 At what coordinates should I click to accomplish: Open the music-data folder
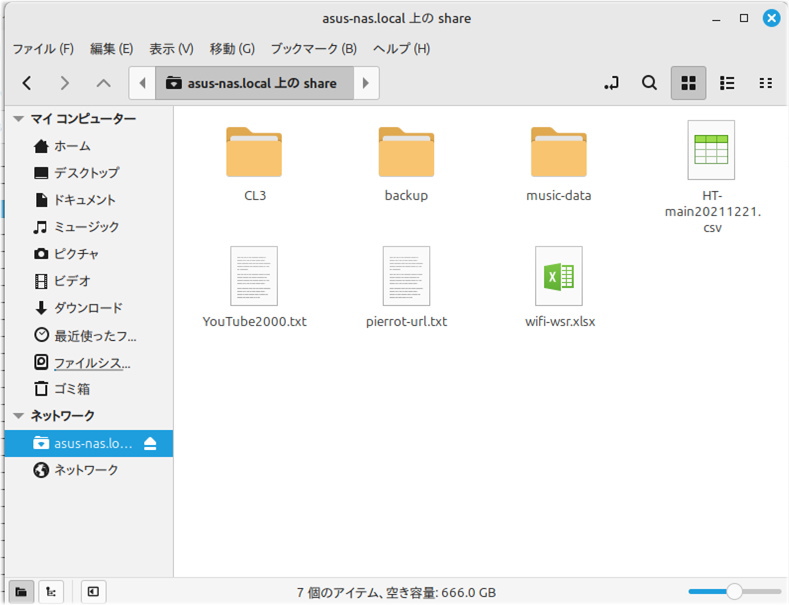click(558, 162)
